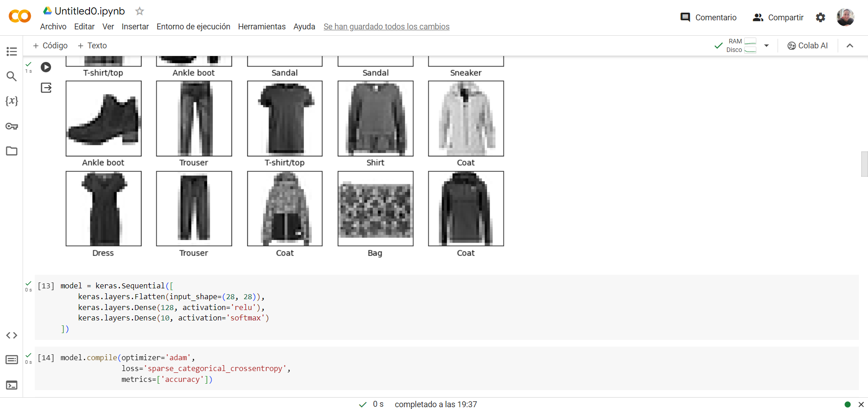Collapse the header with the chevron
This screenshot has height=409, width=868.
point(850,46)
